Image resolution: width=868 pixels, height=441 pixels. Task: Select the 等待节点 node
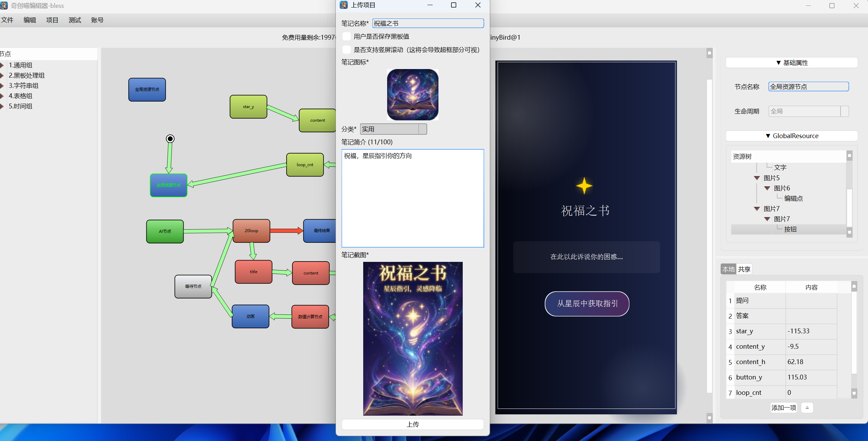click(193, 286)
